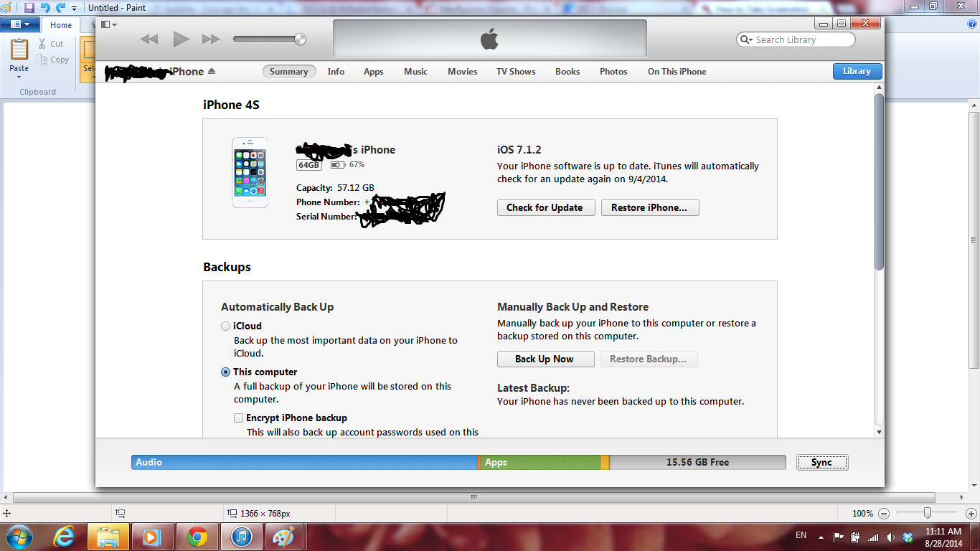Switch to the TV Shows tab
Viewport: 980px width, 551px height.
pos(516,72)
